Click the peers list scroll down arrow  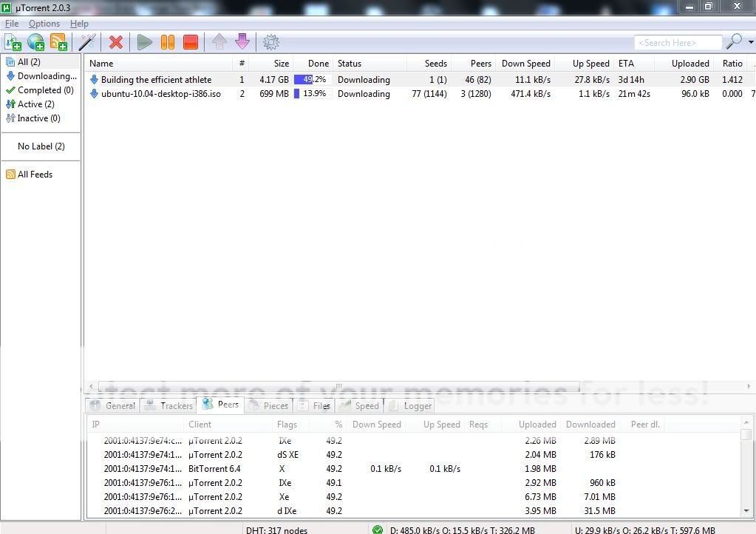(746, 511)
